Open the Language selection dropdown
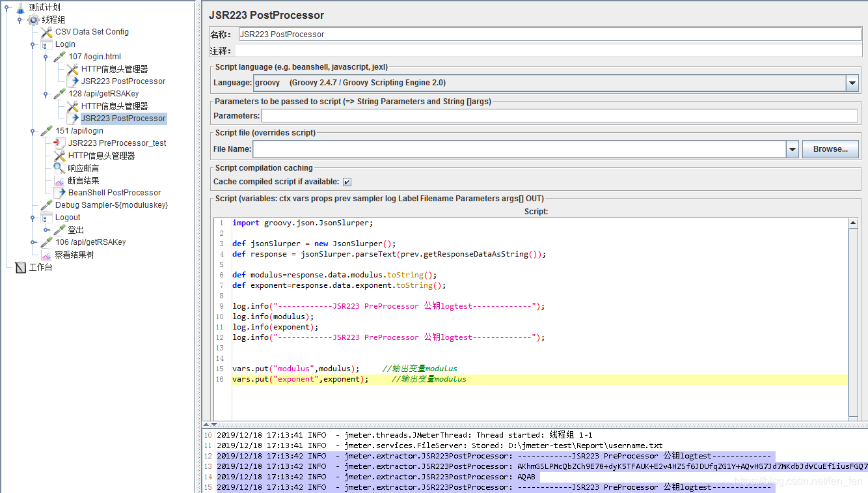Image resolution: width=868 pixels, height=493 pixels. tap(851, 83)
